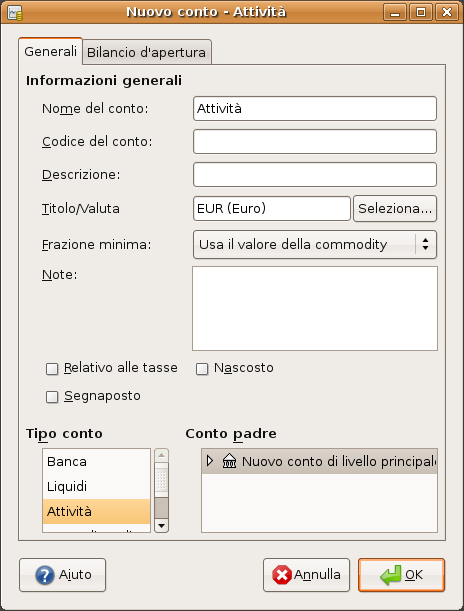Focus the Codice del conto field

tap(315, 141)
